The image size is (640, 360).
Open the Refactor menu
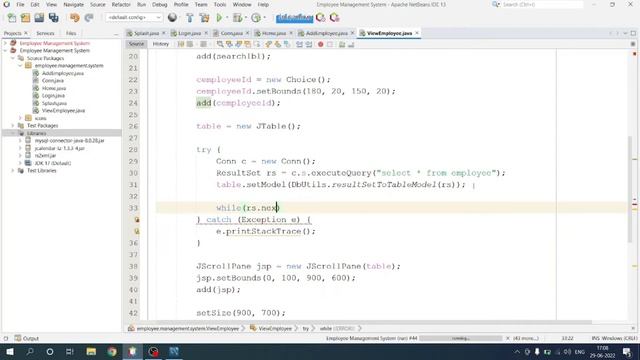click(x=121, y=4)
